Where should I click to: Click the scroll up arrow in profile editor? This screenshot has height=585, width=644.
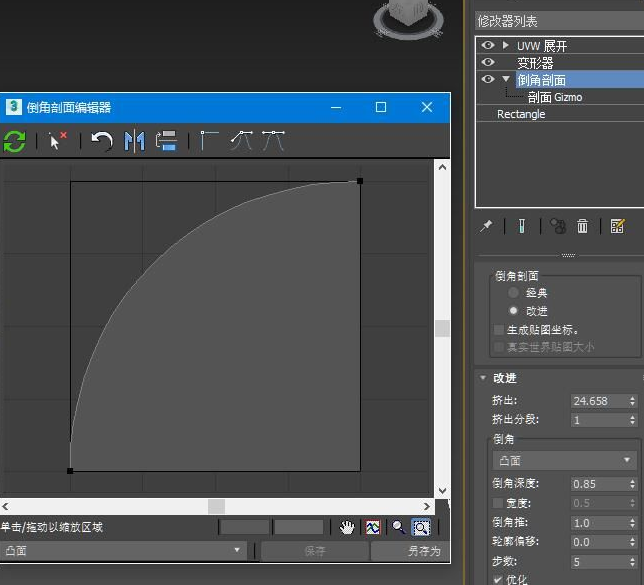(x=442, y=167)
